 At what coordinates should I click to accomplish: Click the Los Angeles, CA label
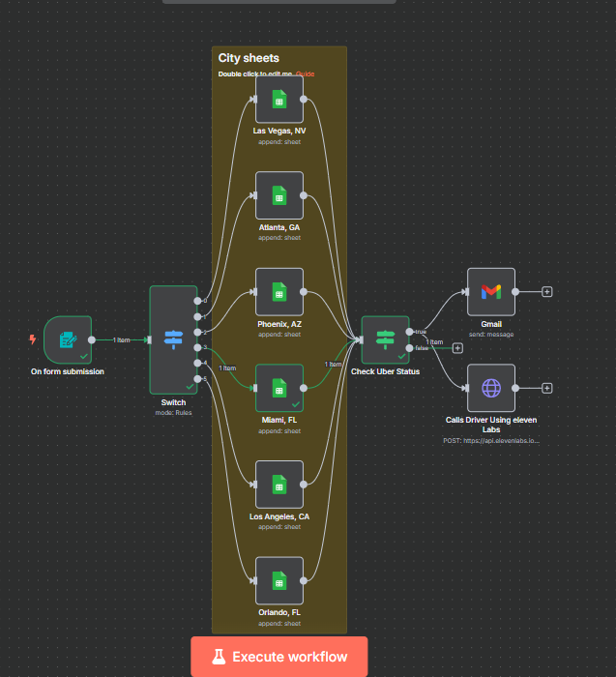click(x=279, y=516)
